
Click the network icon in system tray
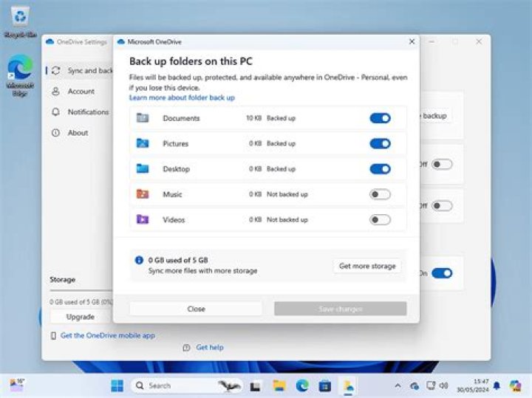431,385
